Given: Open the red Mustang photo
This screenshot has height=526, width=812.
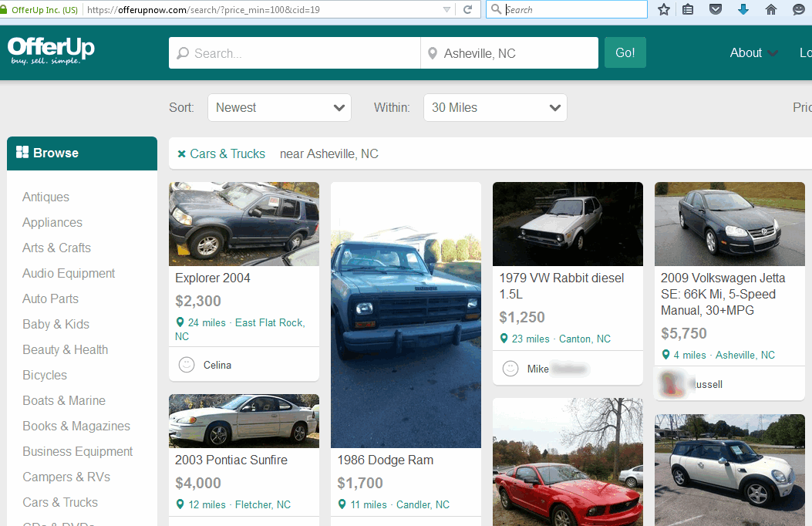Looking at the screenshot, I should tap(568, 462).
